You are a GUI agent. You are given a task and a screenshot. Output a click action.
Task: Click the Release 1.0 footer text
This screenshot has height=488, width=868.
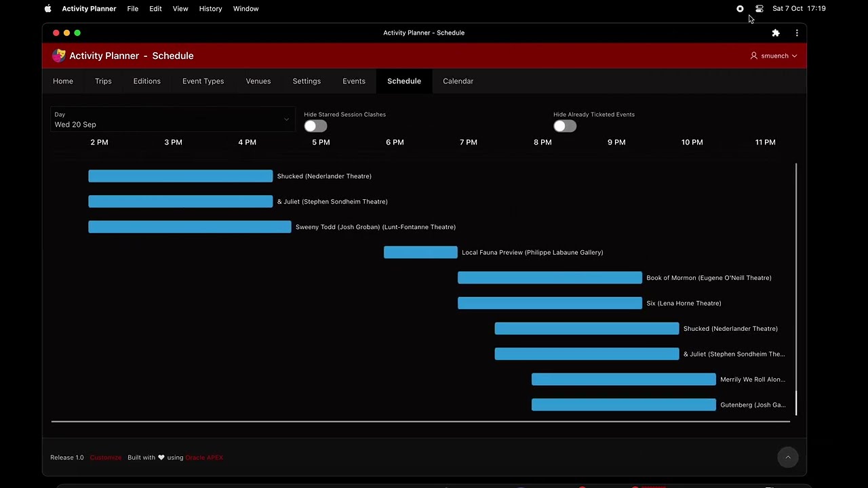67,457
